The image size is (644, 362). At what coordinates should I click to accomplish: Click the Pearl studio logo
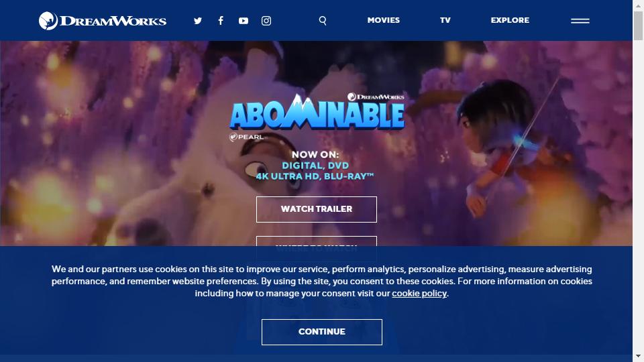tap(246, 137)
